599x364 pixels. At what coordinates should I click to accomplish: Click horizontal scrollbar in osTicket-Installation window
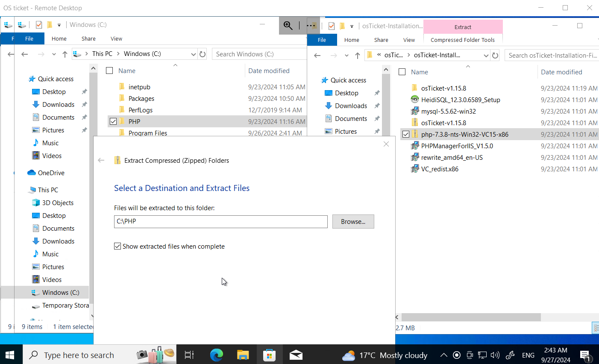(x=471, y=317)
